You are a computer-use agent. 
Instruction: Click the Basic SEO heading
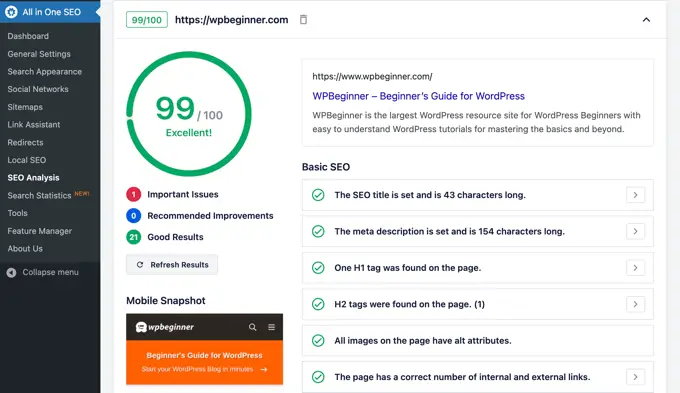point(326,167)
